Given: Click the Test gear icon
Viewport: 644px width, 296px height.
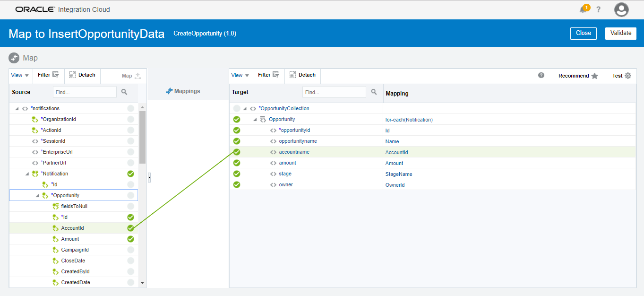Looking at the screenshot, I should pos(628,76).
